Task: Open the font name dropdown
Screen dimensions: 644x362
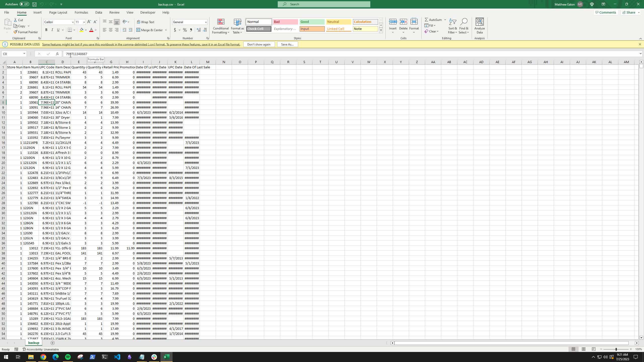Action: tap(73, 22)
